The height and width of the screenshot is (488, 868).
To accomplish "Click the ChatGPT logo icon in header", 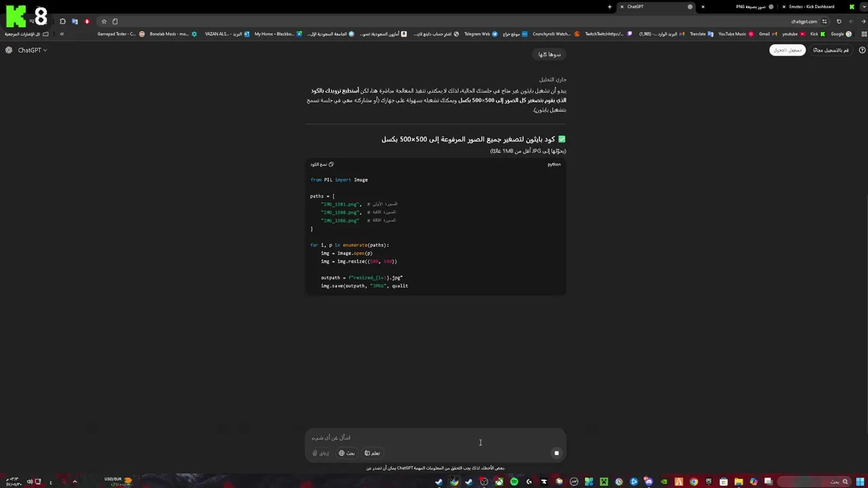I will coord(9,50).
